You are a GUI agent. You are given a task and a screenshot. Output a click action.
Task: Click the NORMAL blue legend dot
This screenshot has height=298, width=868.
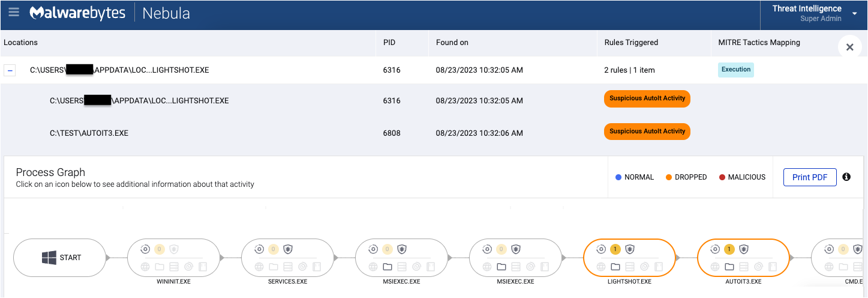tap(618, 177)
